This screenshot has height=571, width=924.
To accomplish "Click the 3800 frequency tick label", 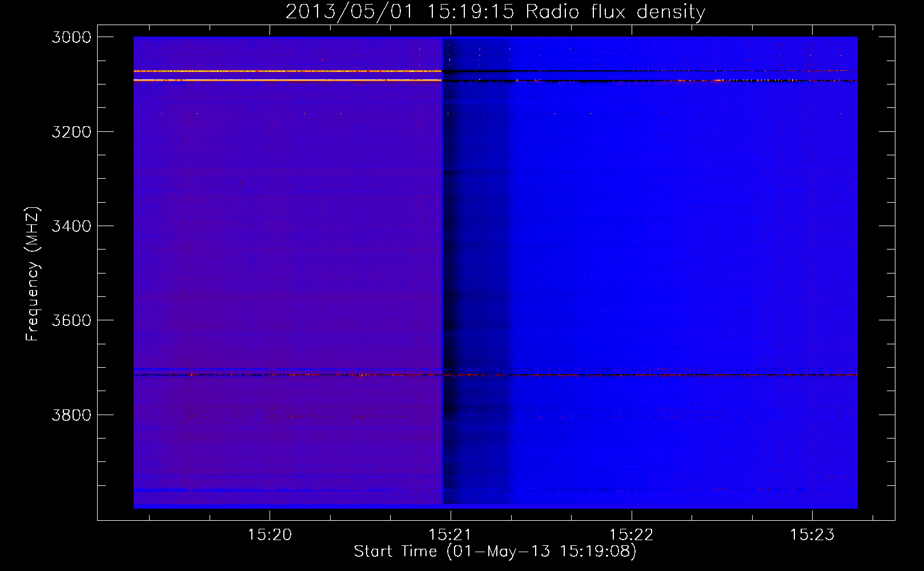I will click(71, 415).
